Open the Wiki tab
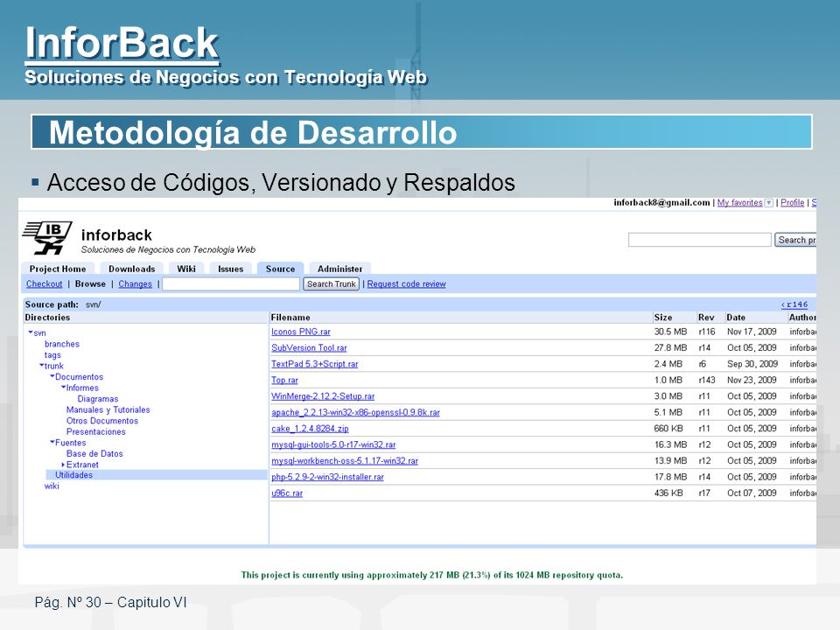The width and height of the screenshot is (840, 630). coord(185,269)
